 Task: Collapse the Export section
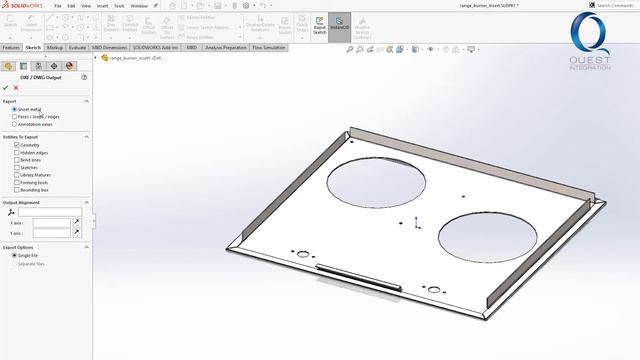pyautogui.click(x=87, y=101)
